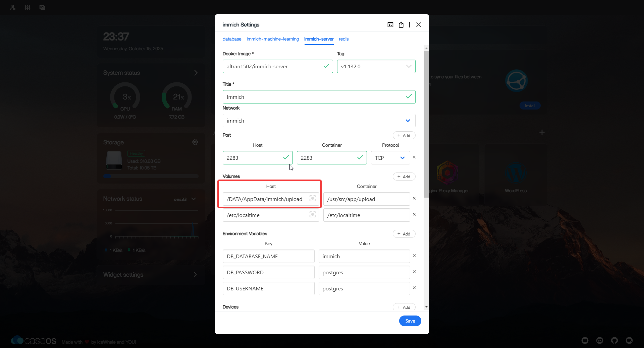Delete the DB_USERNAME environment variable
The width and height of the screenshot is (644, 348).
(x=414, y=288)
